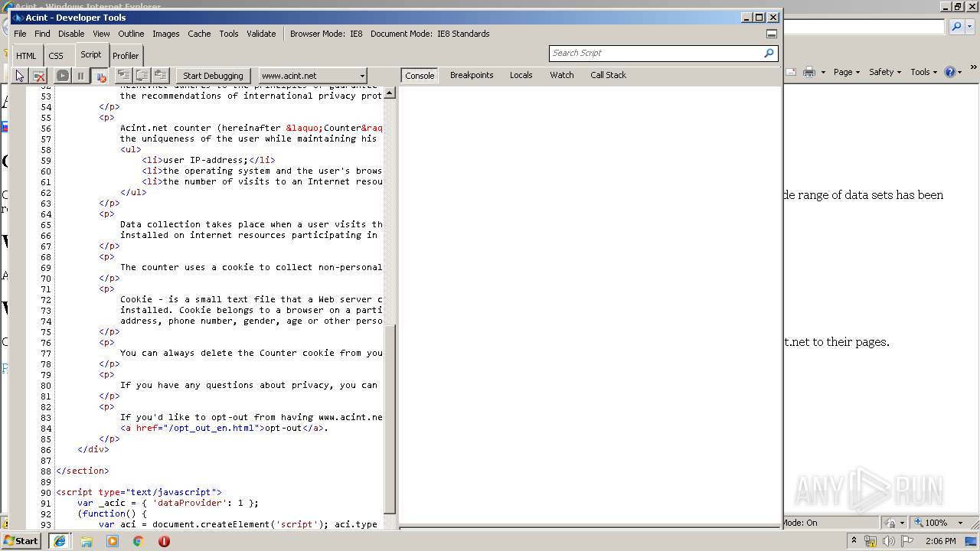Click Browser Mode: IE8 menu

[x=326, y=34]
